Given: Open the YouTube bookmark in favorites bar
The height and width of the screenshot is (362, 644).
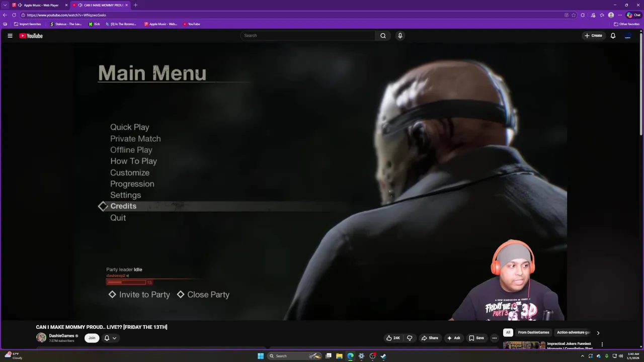Looking at the screenshot, I should 192,24.
